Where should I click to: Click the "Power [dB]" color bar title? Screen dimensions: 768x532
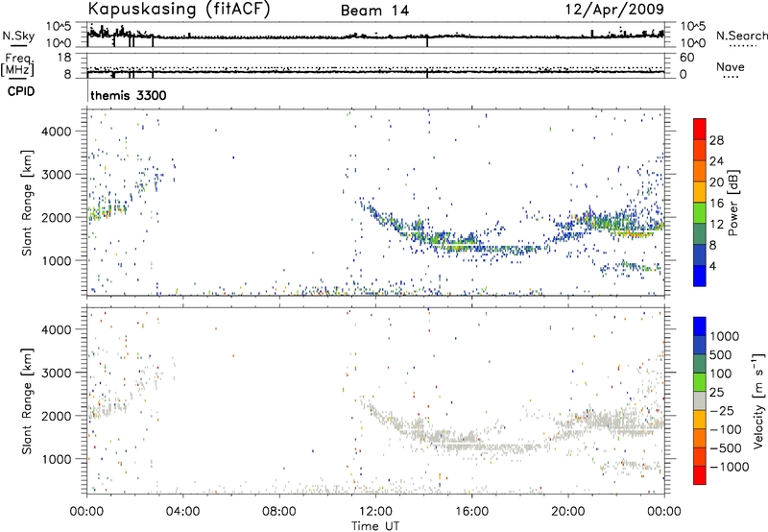click(733, 203)
